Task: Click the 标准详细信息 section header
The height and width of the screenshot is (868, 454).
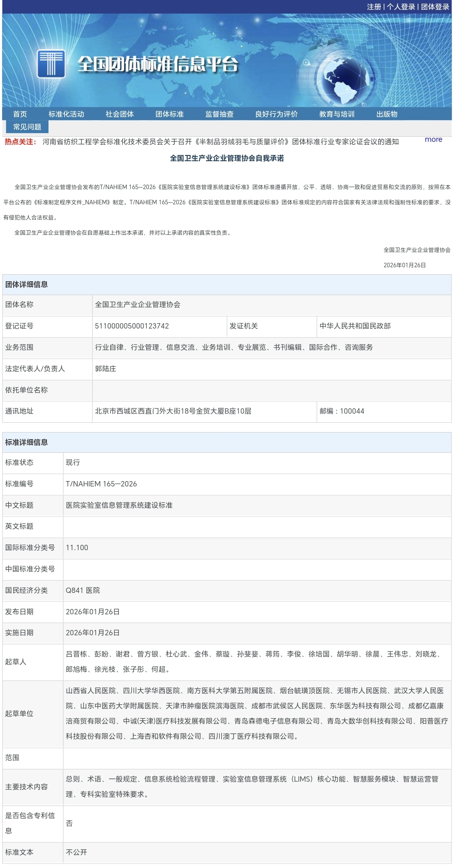Action: [26, 442]
